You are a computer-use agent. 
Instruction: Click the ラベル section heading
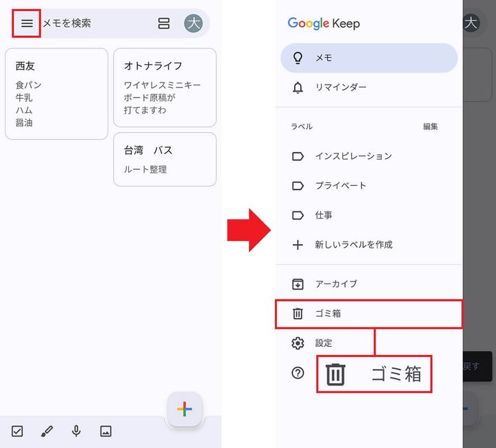coord(302,127)
